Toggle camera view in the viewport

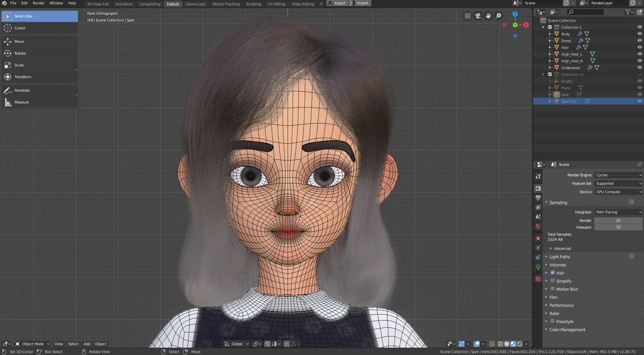477,16
